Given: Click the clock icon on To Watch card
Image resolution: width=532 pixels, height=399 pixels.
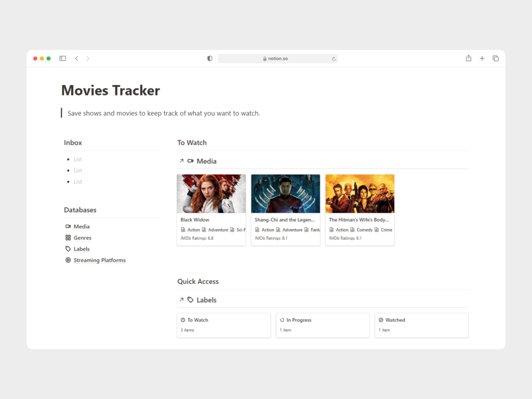Looking at the screenshot, I should point(183,320).
